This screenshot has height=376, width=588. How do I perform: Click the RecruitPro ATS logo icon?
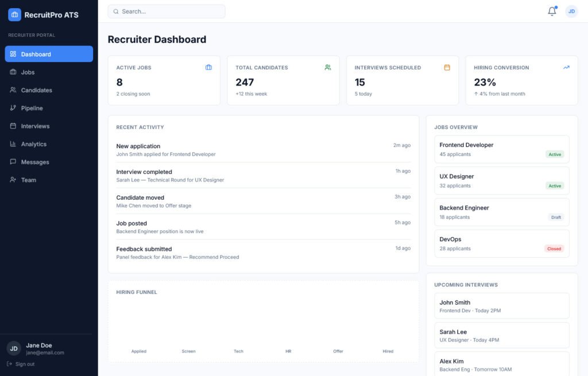pos(14,14)
